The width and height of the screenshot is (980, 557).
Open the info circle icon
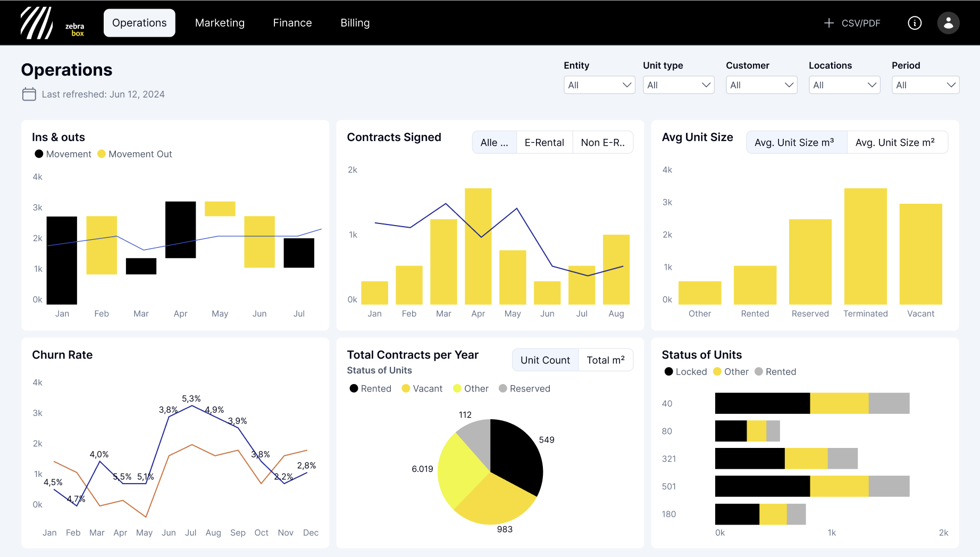click(x=915, y=23)
